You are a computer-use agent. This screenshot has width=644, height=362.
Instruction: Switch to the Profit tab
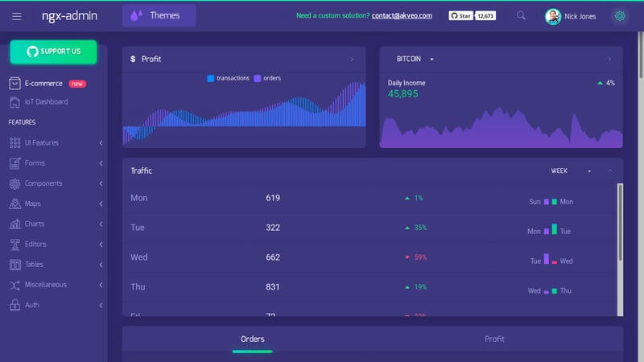tap(494, 339)
